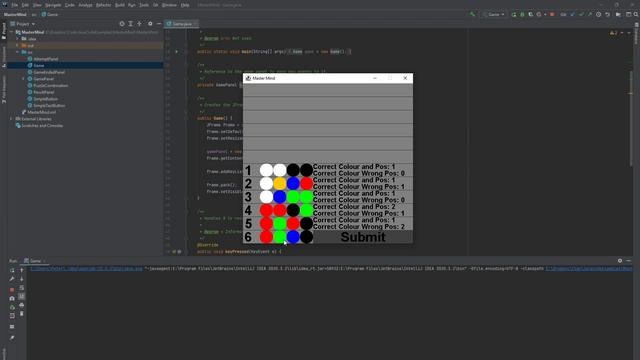Click the Run icon in the toolbar

pyautogui.click(x=514, y=14)
